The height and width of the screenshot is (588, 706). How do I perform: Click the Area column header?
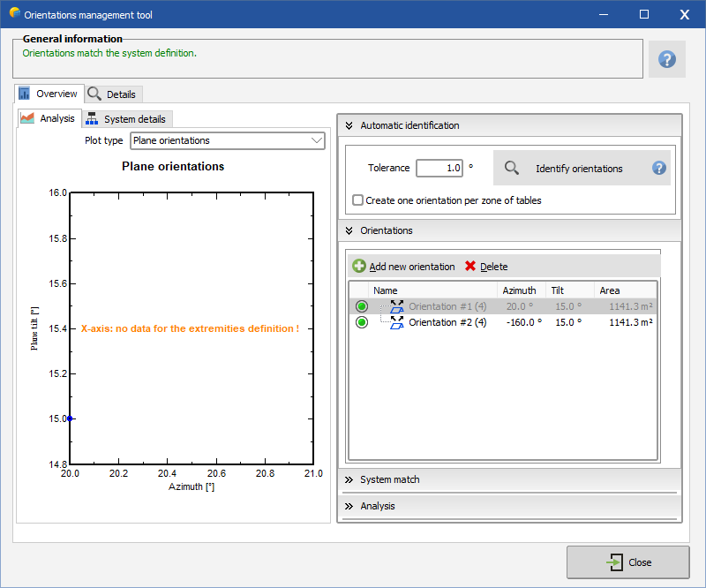coord(626,290)
